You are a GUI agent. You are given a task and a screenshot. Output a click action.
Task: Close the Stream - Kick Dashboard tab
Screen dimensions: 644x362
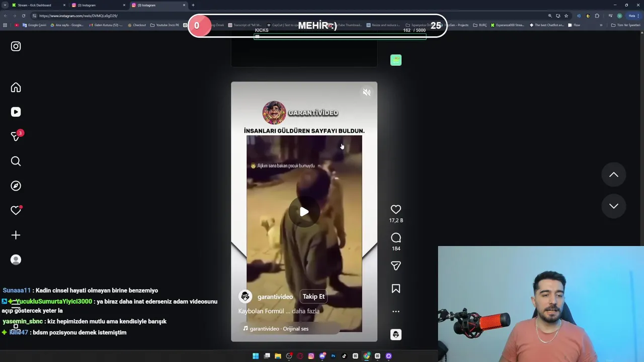tap(64, 5)
